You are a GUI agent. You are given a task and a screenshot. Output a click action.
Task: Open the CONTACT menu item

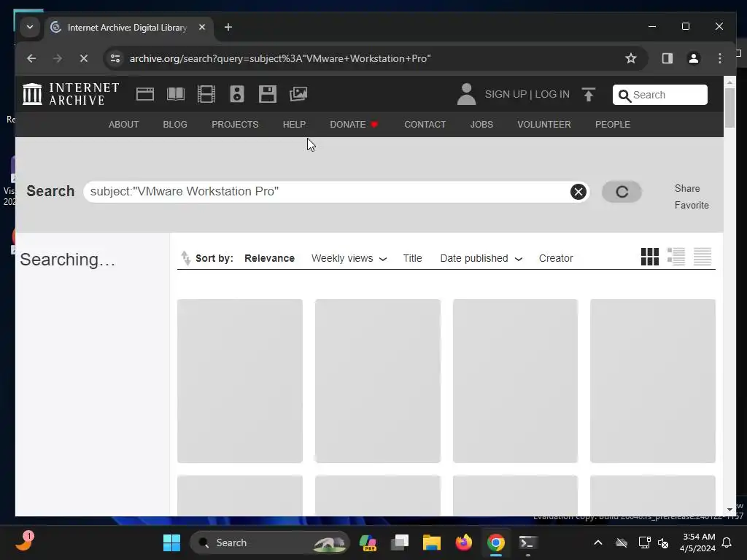coord(425,124)
